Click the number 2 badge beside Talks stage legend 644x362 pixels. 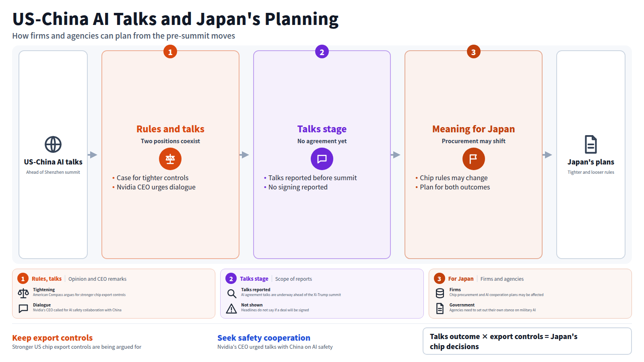coord(231,279)
